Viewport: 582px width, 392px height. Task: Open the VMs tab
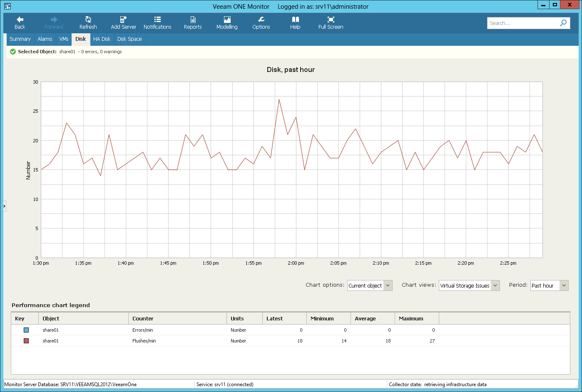click(x=64, y=39)
